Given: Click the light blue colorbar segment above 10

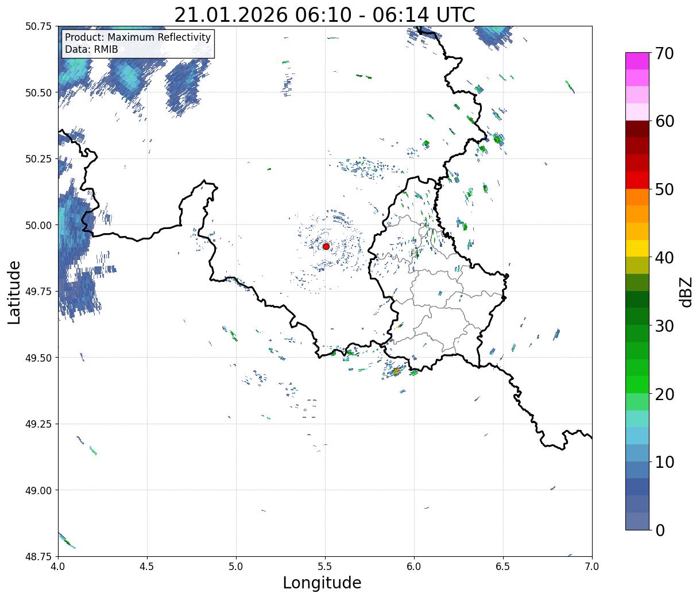Looking at the screenshot, I should (637, 453).
